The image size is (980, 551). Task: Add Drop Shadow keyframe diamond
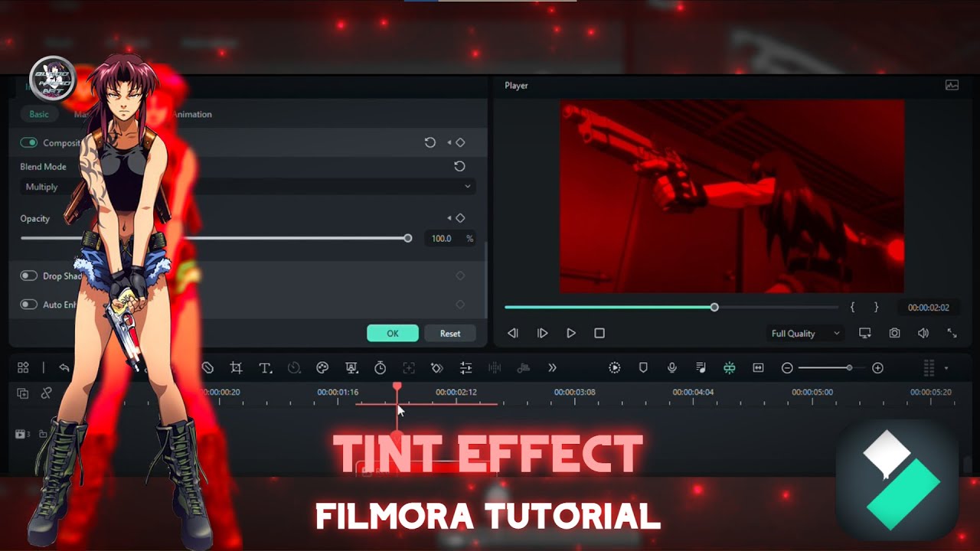(x=460, y=275)
